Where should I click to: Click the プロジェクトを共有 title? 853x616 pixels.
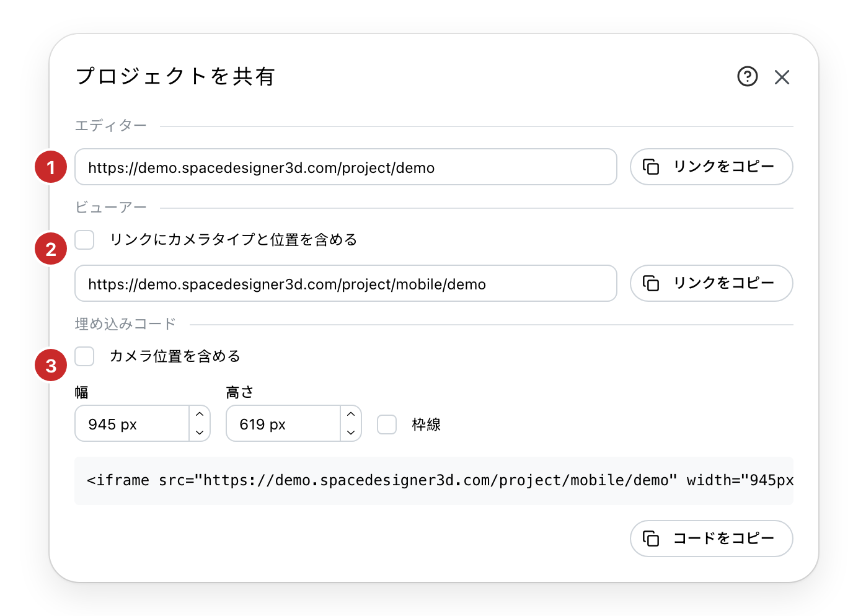175,76
